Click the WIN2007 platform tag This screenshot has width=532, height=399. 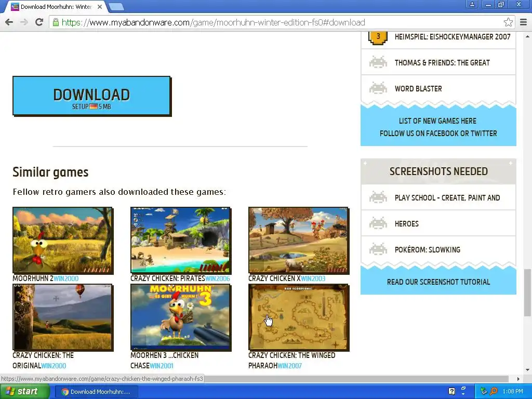coord(289,366)
